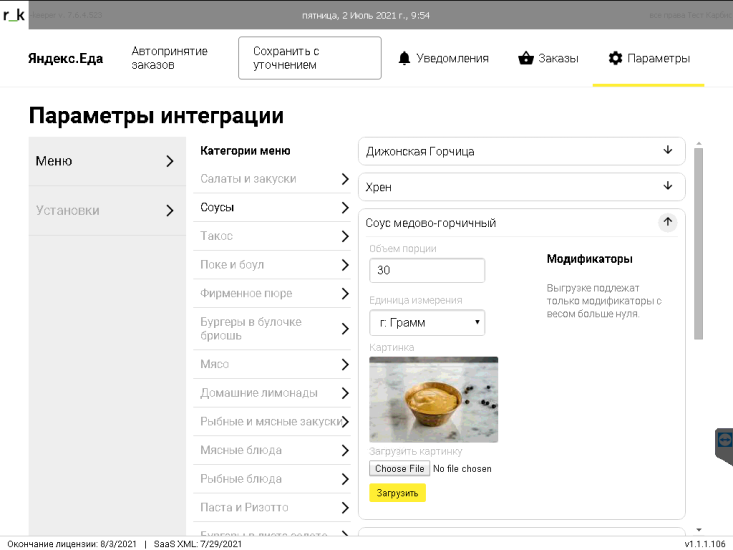Click the chevron beside Домашние лимонады

[345, 393]
